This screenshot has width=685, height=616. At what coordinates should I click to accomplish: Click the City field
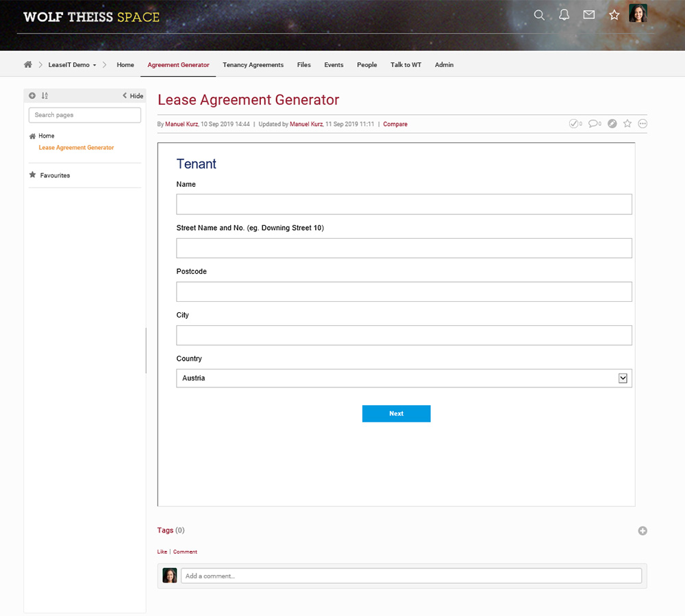point(404,335)
